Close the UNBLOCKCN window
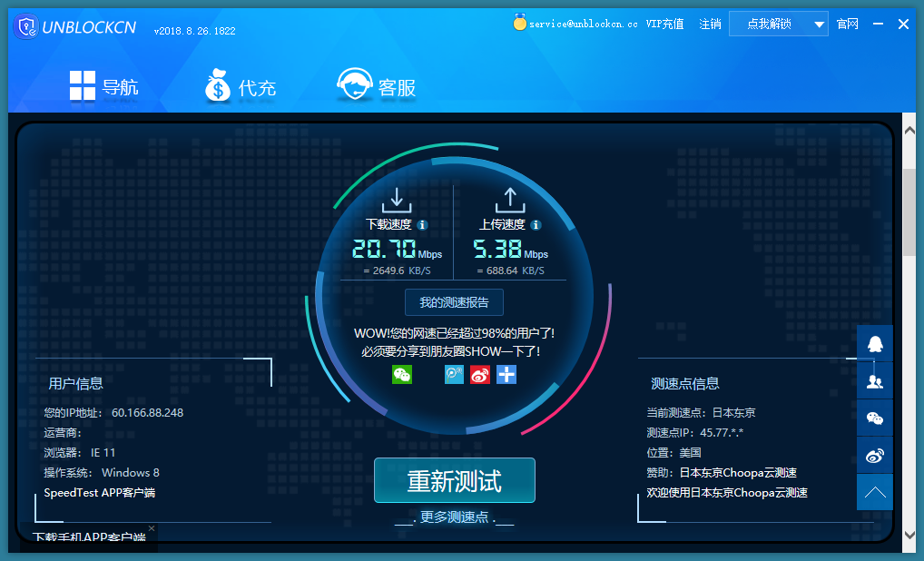The height and width of the screenshot is (561, 924). [903, 25]
